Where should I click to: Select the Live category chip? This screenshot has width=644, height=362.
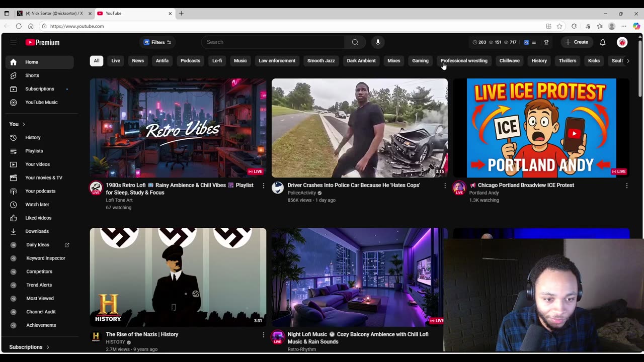pyautogui.click(x=116, y=61)
